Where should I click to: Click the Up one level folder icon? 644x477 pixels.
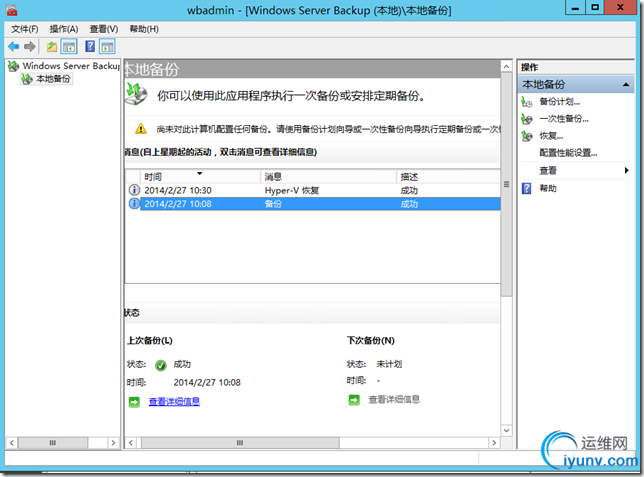(52, 46)
